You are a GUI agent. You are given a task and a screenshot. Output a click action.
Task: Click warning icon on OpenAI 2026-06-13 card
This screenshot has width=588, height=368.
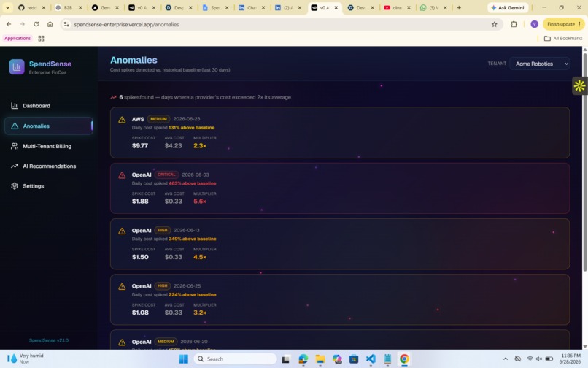point(122,231)
